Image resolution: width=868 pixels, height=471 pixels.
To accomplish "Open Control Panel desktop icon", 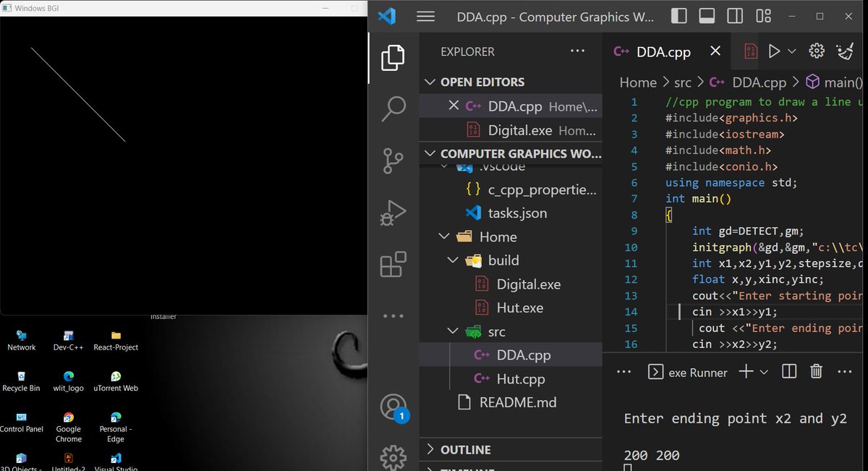I will [22, 423].
